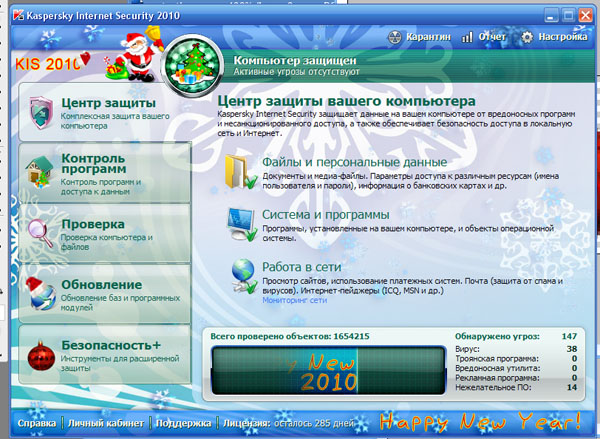600x439 pixels.
Task: Click the Центр защиты вашего компьютера heading
Action: tap(346, 101)
